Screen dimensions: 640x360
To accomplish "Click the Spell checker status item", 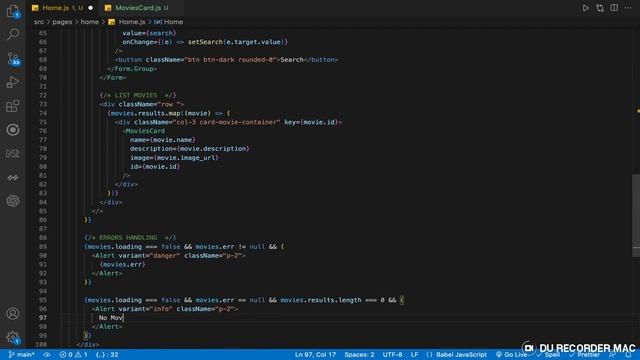I will (x=549, y=355).
